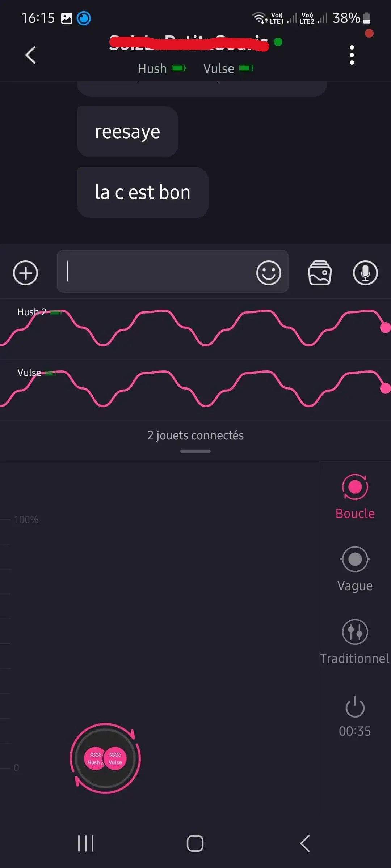Tap the Vulse waveform end dot

tap(385, 388)
